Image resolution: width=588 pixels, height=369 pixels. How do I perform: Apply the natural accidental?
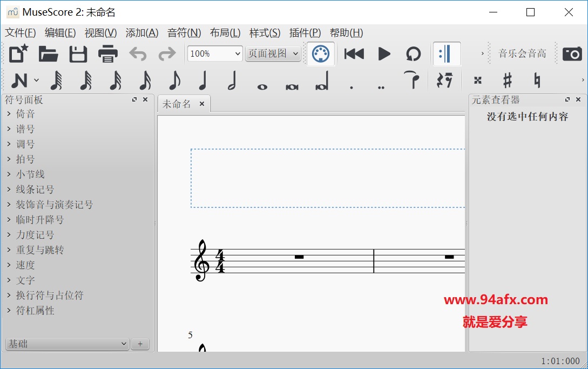[x=537, y=80]
